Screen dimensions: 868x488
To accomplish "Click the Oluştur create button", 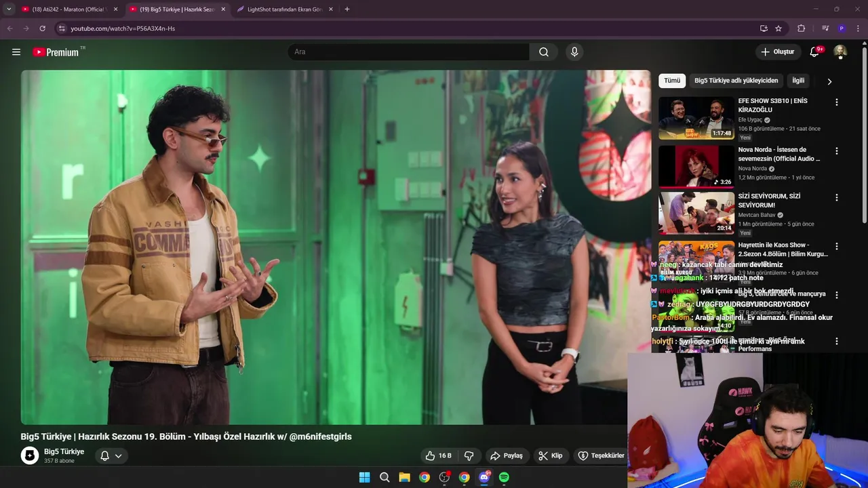I will pyautogui.click(x=777, y=52).
